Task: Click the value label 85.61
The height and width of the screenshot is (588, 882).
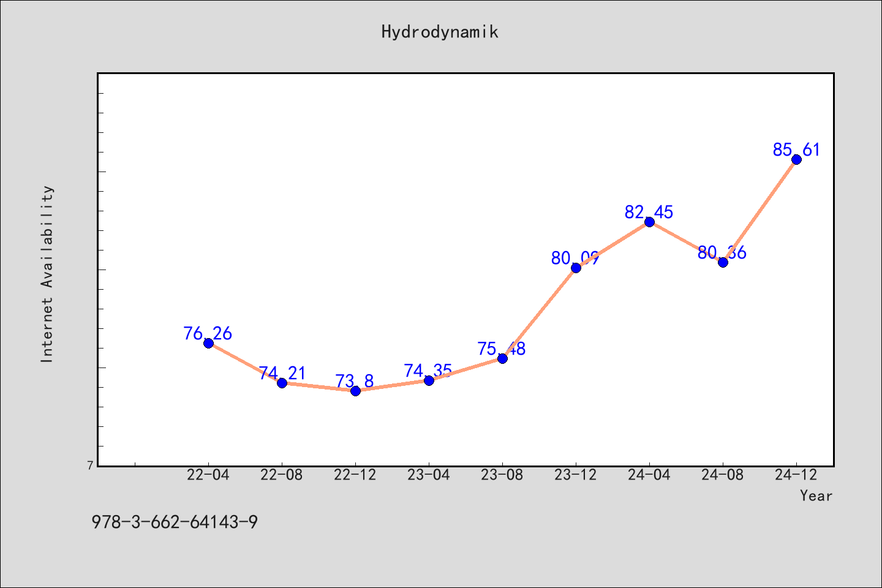Action: [x=796, y=150]
